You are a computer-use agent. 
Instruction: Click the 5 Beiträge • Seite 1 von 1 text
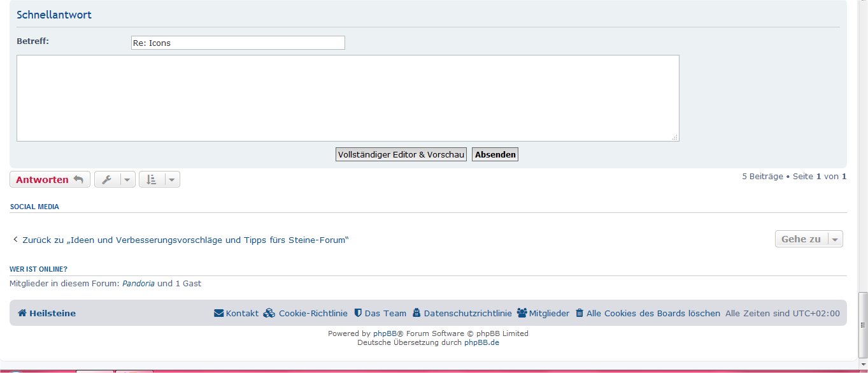794,176
